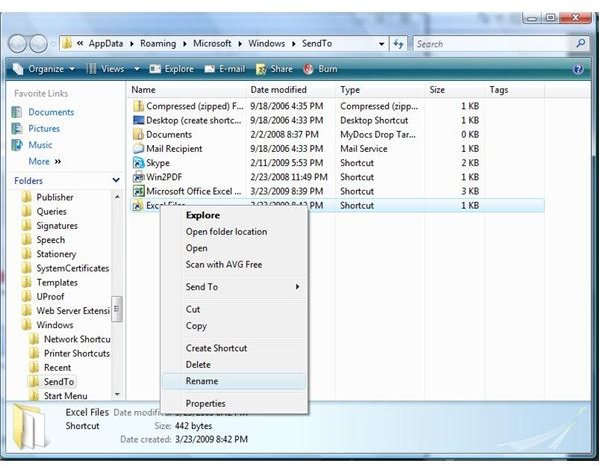The image size is (600, 466).
Task: Open the Views dropdown arrow
Action: click(137, 69)
